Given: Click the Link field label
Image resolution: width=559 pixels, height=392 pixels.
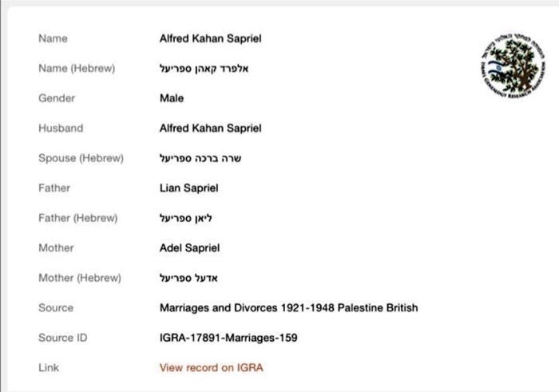Looking at the screenshot, I should 49,368.
